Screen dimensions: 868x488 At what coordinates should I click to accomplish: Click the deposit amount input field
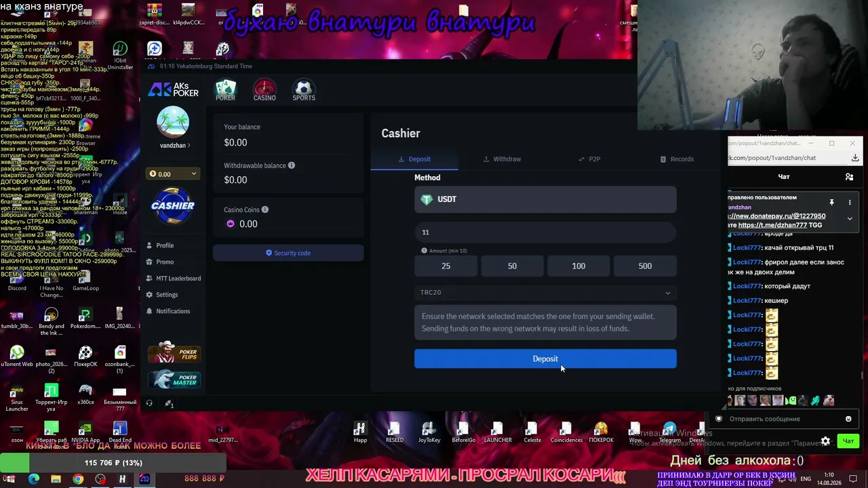[545, 232]
